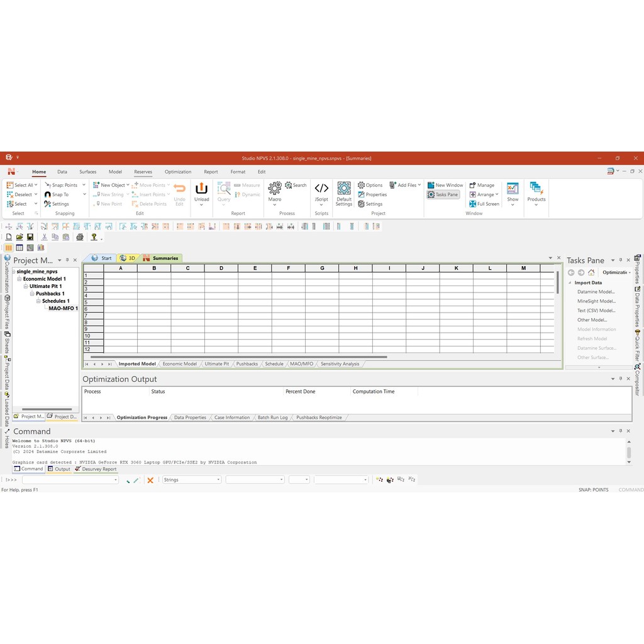Click the Open folder toolbar icon
Image resolution: width=644 pixels, height=644 pixels.
coord(19,237)
